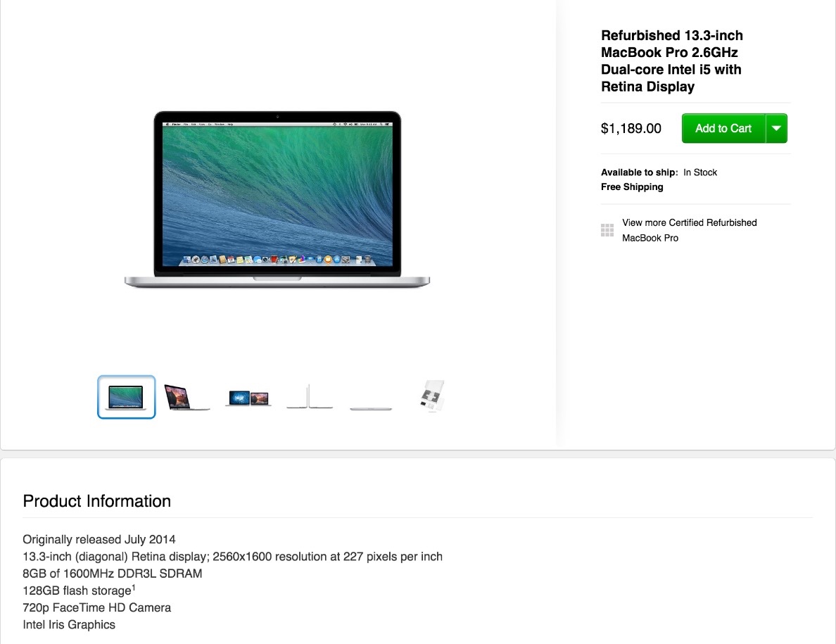The width and height of the screenshot is (836, 644).
Task: Click the Originally released July 2014 line
Action: coord(99,540)
